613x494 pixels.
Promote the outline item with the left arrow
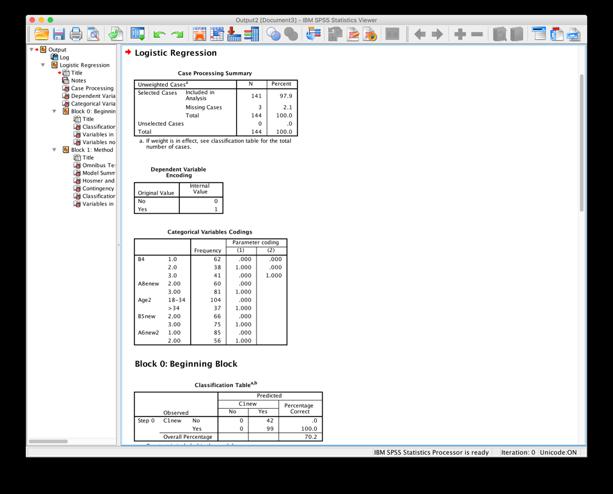pyautogui.click(x=420, y=34)
